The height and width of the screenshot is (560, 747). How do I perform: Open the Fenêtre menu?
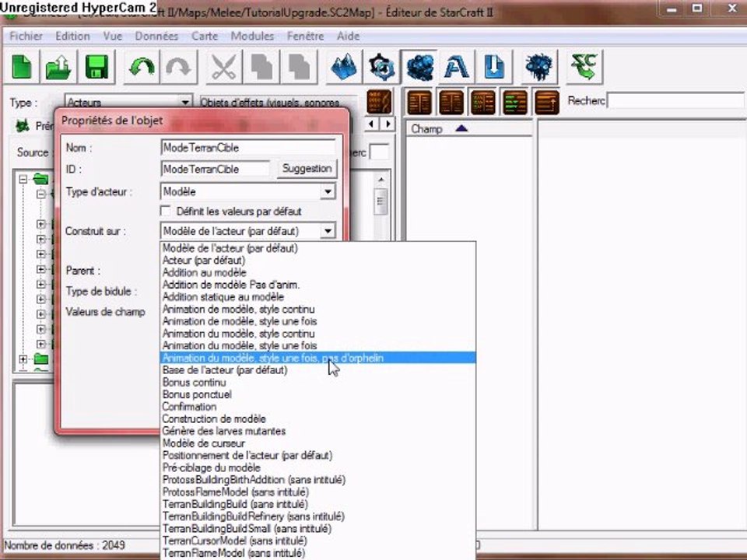[305, 37]
